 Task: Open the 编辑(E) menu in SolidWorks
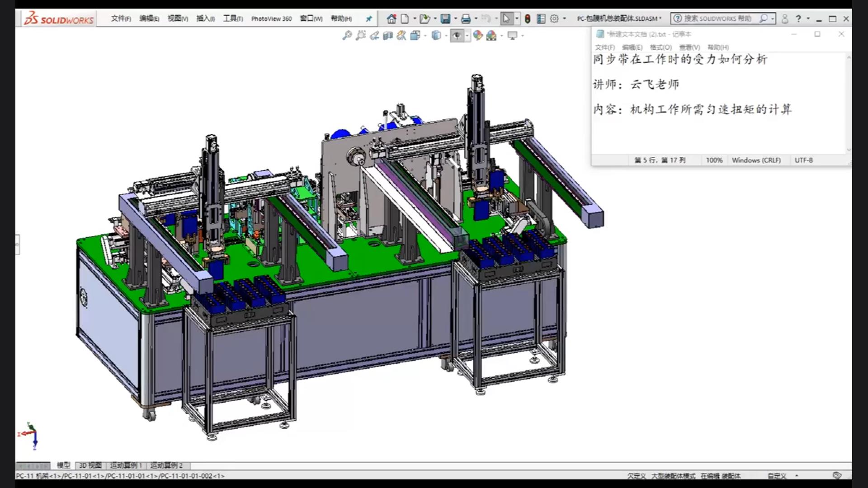point(149,19)
